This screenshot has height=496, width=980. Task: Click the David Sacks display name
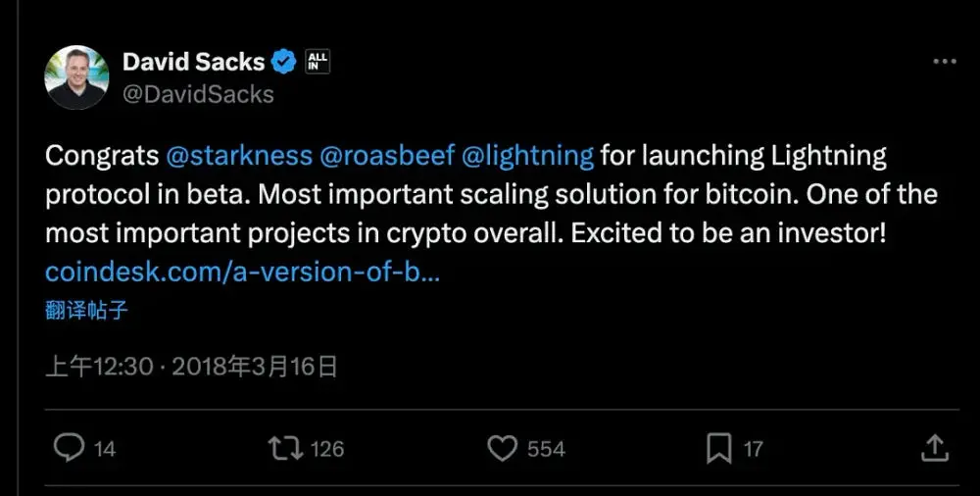(x=193, y=62)
